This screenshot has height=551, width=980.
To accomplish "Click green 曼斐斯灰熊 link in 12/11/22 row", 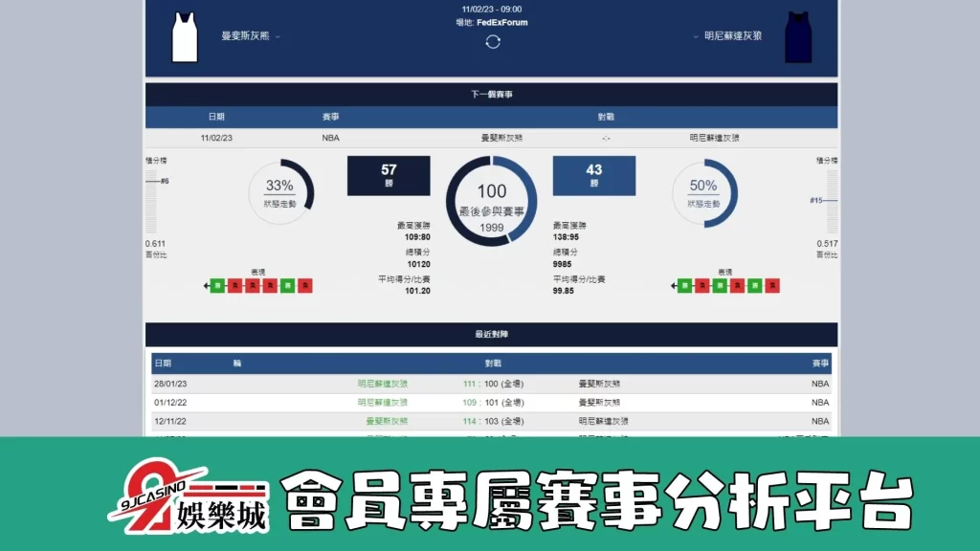I will pyautogui.click(x=387, y=421).
